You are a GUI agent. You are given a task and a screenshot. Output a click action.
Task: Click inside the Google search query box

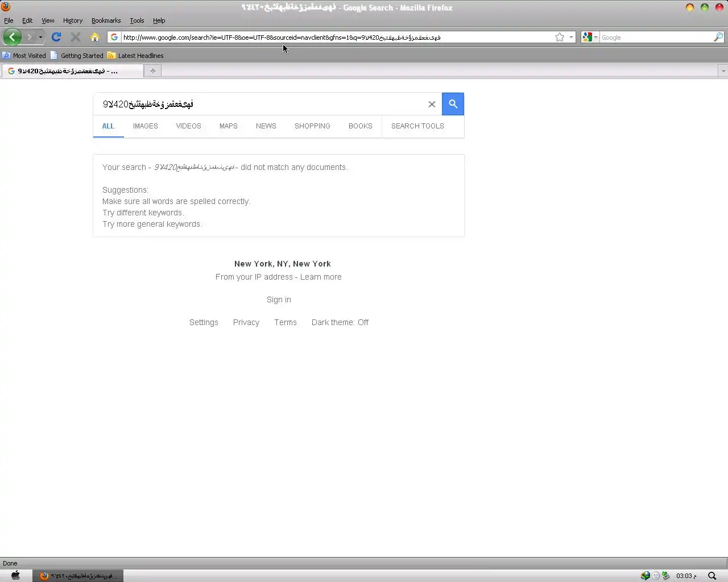click(x=262, y=104)
